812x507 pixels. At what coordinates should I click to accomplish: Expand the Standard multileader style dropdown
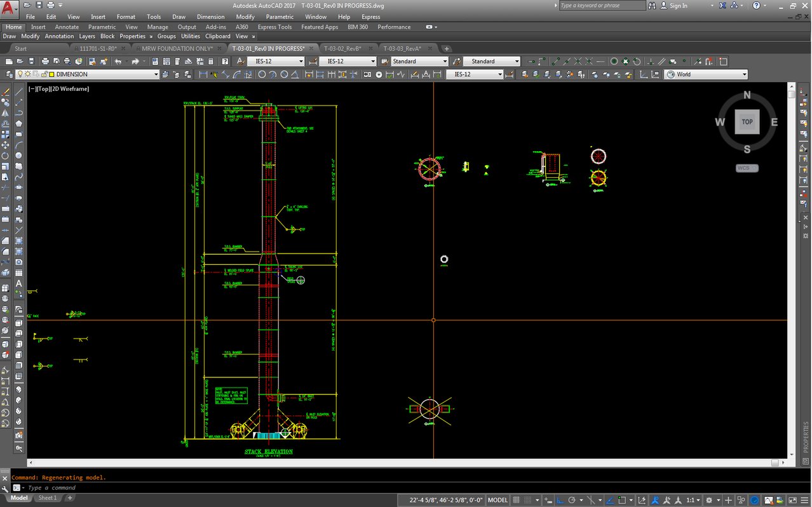click(x=516, y=62)
